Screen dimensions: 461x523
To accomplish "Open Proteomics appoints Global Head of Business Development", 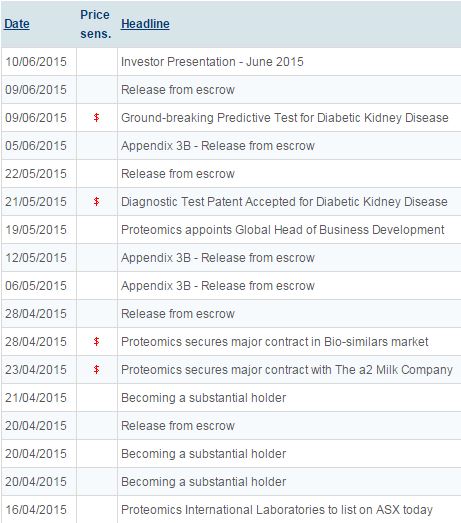I will [x=283, y=230].
